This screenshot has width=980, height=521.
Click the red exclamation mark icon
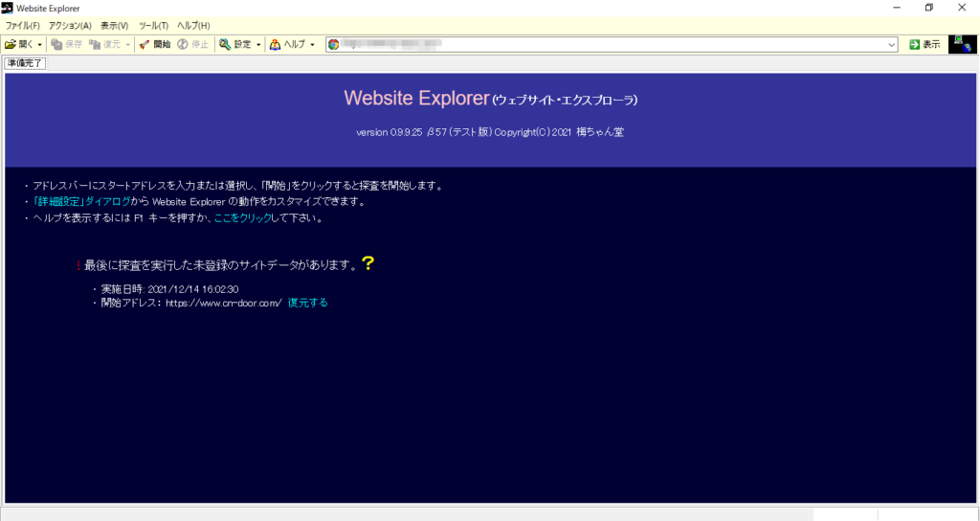click(78, 266)
